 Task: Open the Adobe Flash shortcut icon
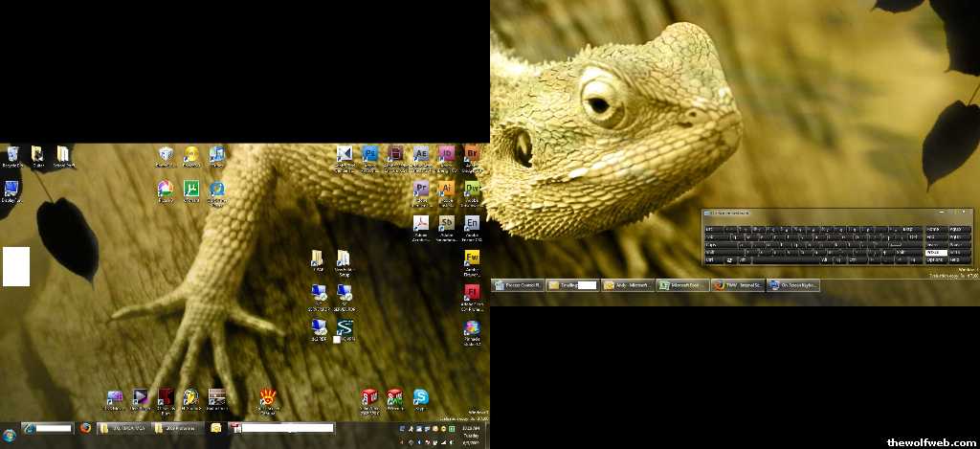(x=472, y=292)
